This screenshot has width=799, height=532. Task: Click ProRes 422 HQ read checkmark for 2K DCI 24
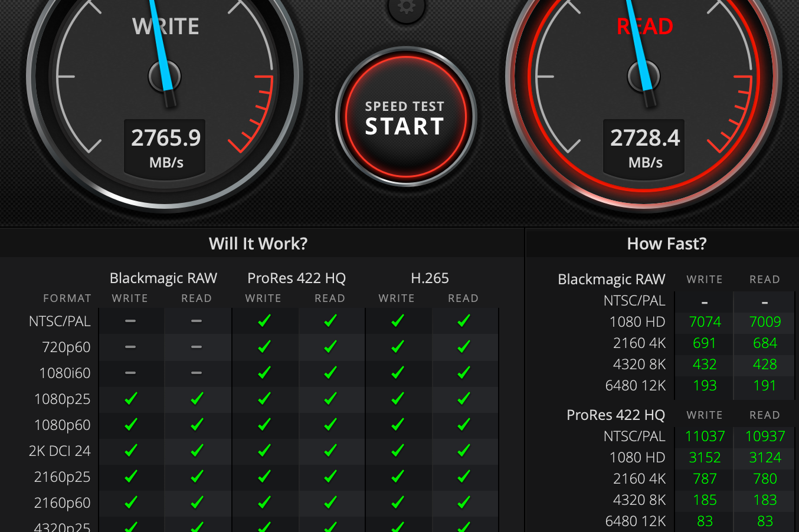click(x=330, y=451)
